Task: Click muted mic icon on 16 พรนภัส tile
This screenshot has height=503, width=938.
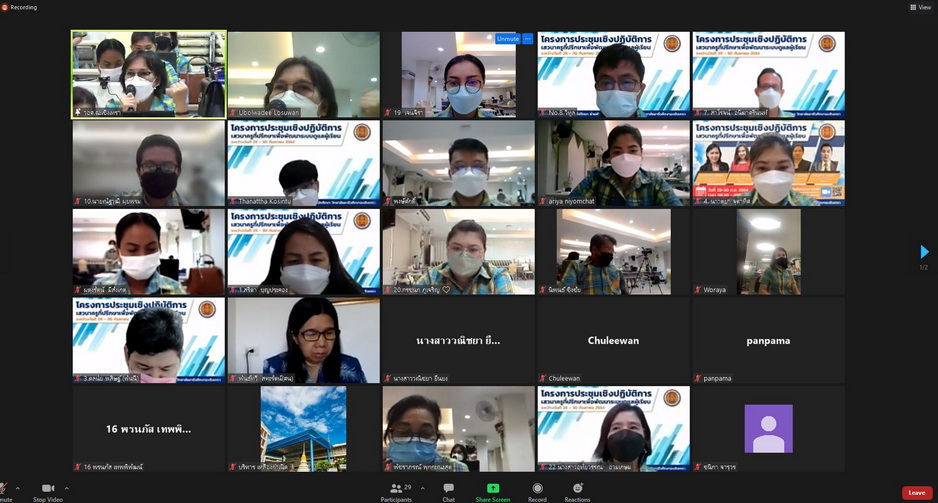Action: pyautogui.click(x=78, y=467)
